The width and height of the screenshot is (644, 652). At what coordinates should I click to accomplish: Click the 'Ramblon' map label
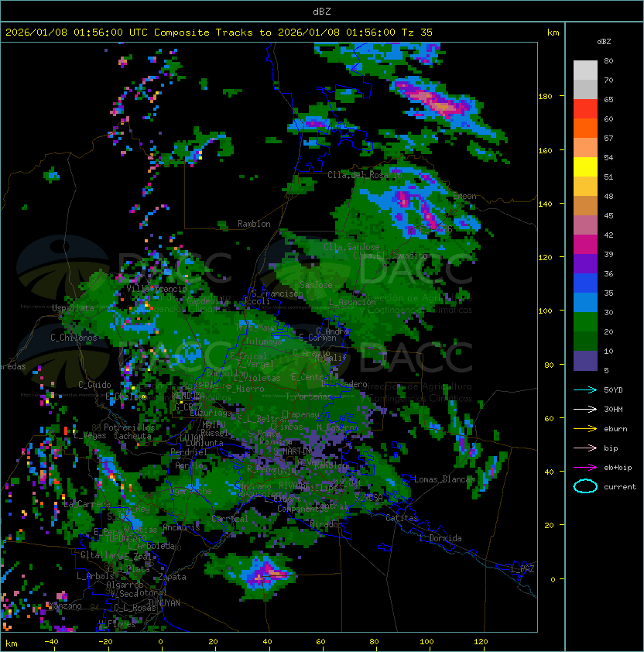click(254, 224)
